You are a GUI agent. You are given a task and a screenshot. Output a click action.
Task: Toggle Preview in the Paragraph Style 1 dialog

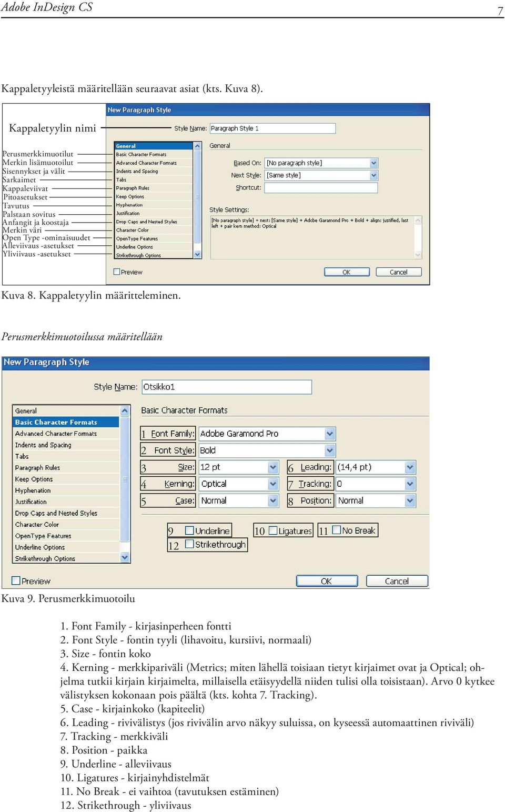tap(117, 272)
